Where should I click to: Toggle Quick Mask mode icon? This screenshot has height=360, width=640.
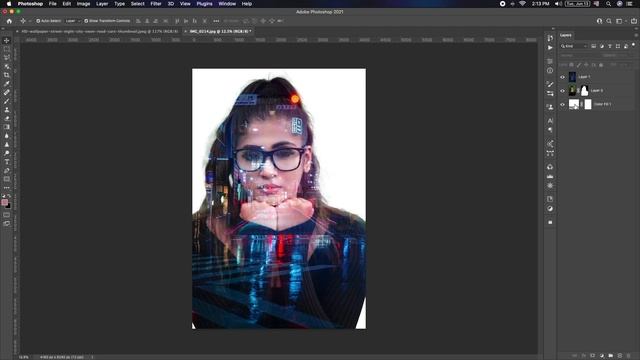(7, 215)
